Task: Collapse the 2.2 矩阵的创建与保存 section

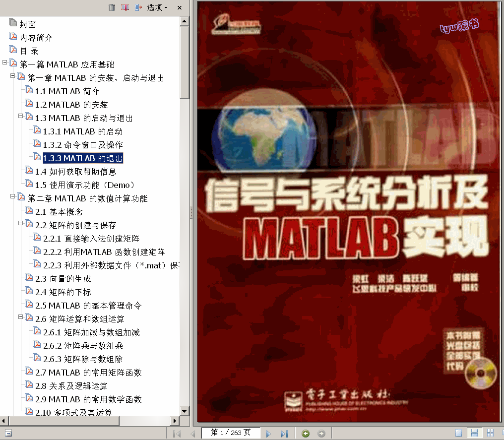Action: (x=21, y=224)
